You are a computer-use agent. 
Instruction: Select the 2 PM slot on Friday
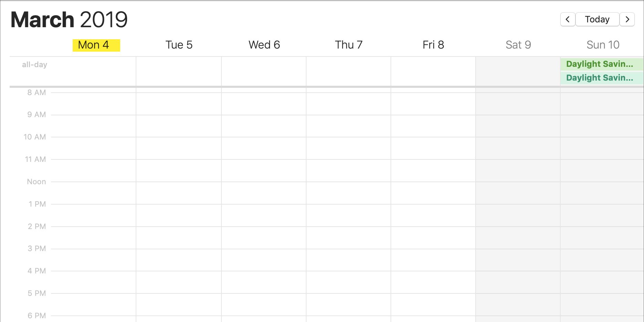click(433, 238)
